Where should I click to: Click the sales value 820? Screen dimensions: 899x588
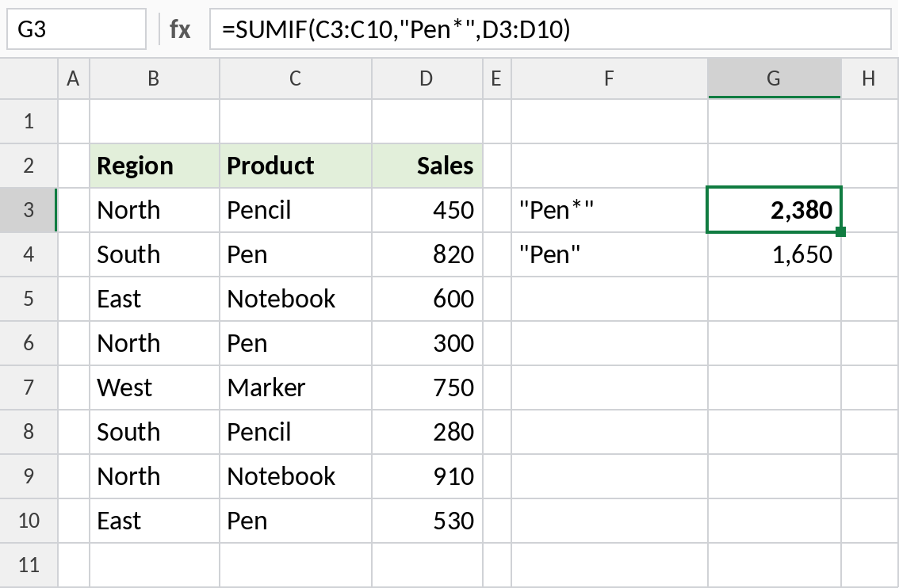[427, 254]
